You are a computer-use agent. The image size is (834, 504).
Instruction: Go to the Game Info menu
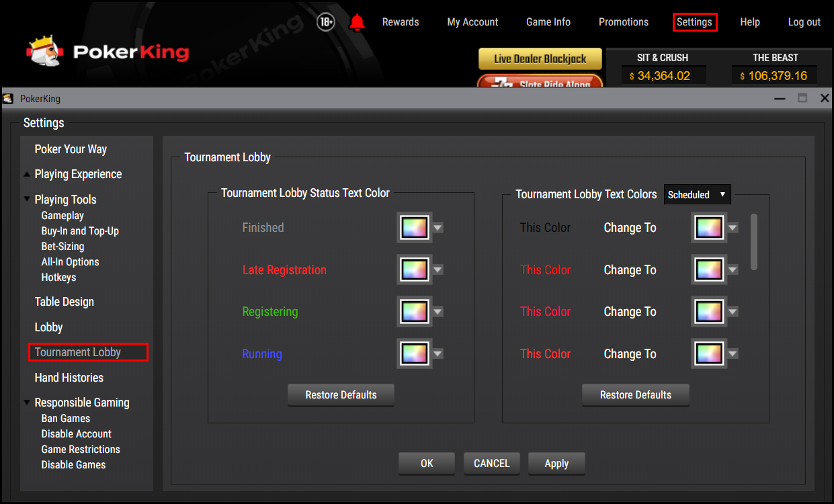point(548,22)
